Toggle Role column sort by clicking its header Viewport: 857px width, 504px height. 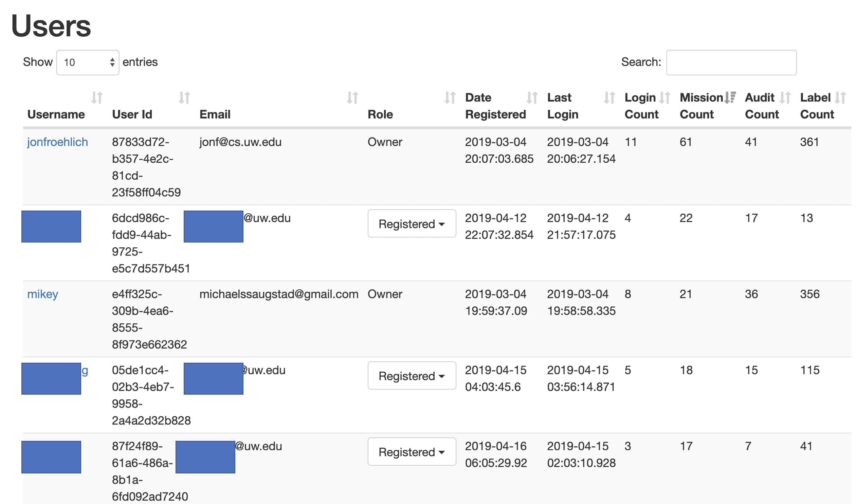380,114
